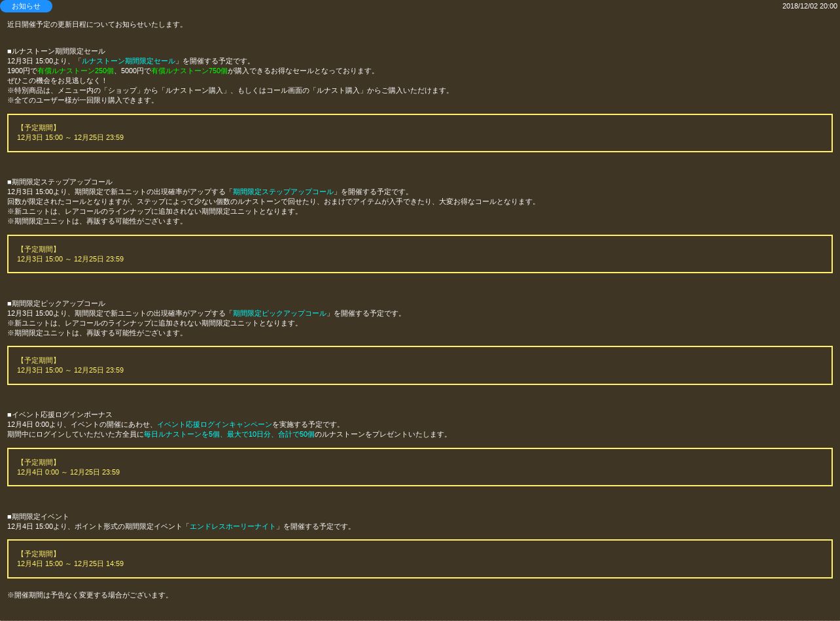Click note ※全てのユーザー様が一回限り購入できます
Viewport: 840px width, 621px height.
(82, 100)
